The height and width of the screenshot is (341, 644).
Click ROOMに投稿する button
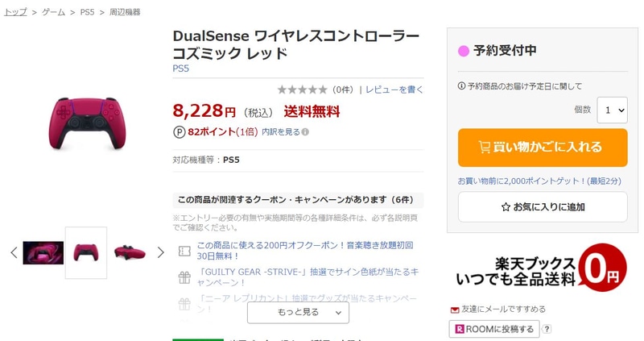493,329
